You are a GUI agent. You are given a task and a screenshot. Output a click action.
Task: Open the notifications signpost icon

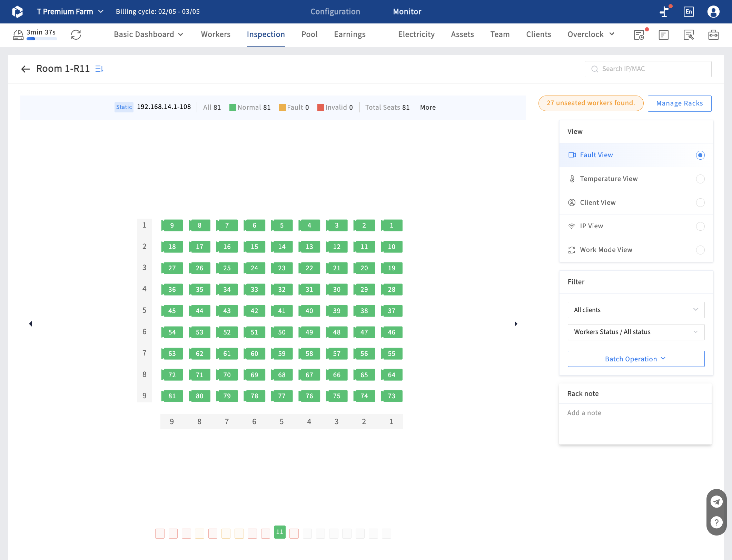(x=664, y=12)
